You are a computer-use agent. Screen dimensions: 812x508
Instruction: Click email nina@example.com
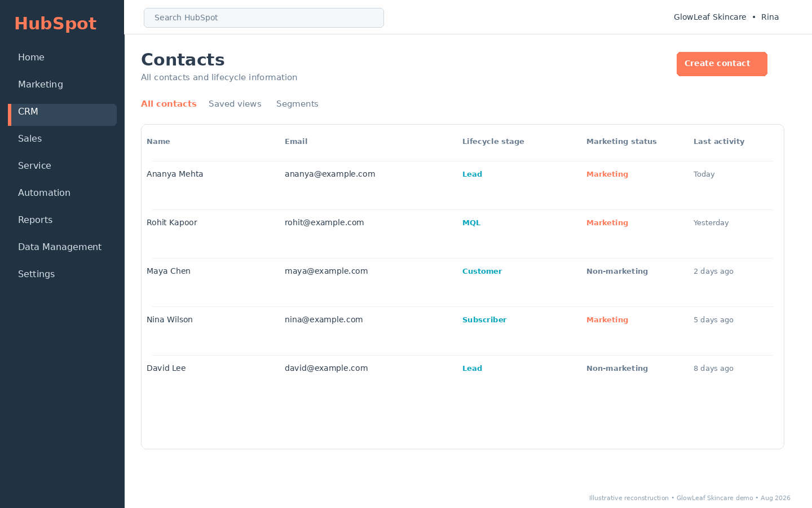(x=324, y=320)
